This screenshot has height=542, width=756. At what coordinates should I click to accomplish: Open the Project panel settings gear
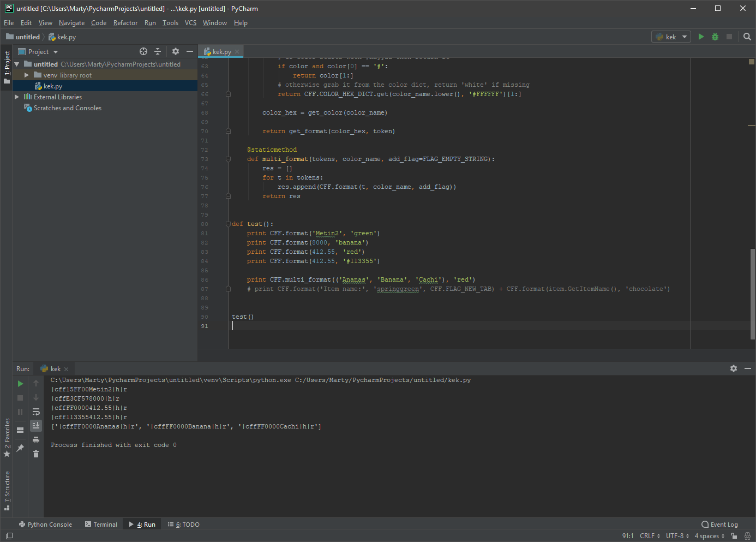click(x=175, y=51)
